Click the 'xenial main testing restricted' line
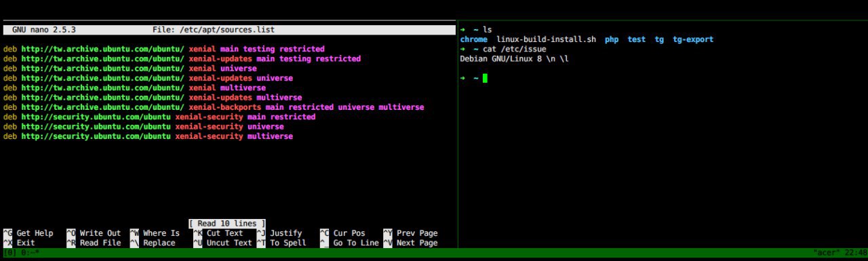This screenshot has height=261, width=868. tap(163, 49)
